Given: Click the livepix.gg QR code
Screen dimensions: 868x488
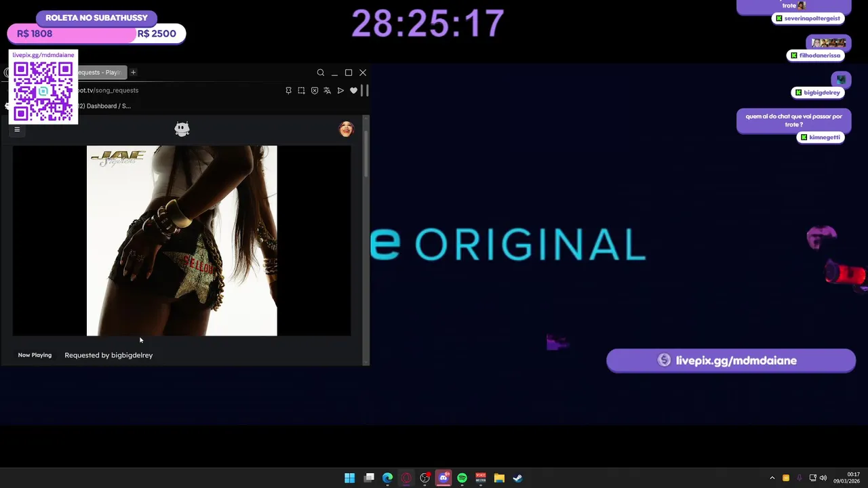Looking at the screenshot, I should pos(43,91).
